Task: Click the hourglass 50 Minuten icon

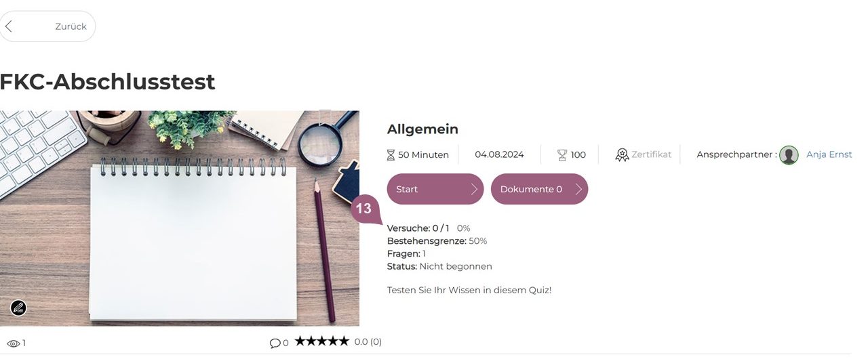Action: [391, 155]
